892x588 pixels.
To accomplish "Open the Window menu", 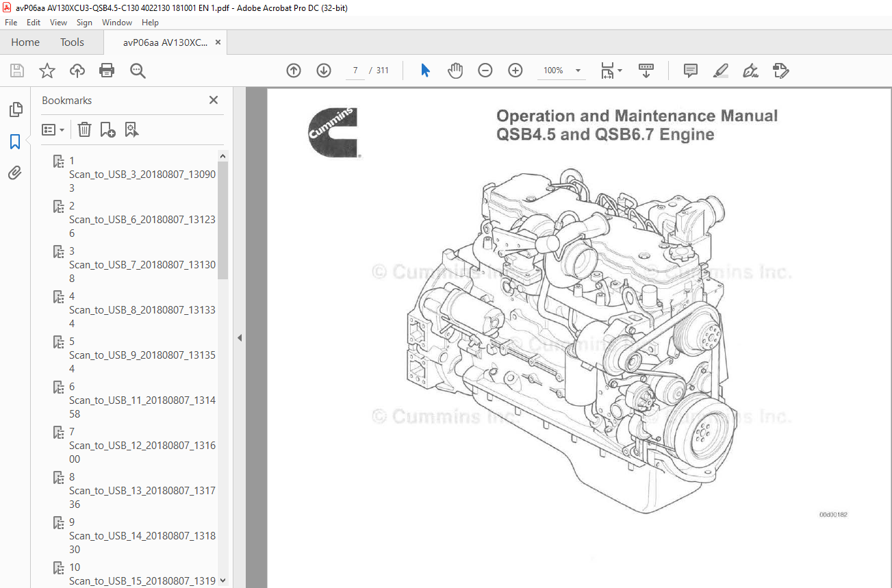I will pos(117,23).
